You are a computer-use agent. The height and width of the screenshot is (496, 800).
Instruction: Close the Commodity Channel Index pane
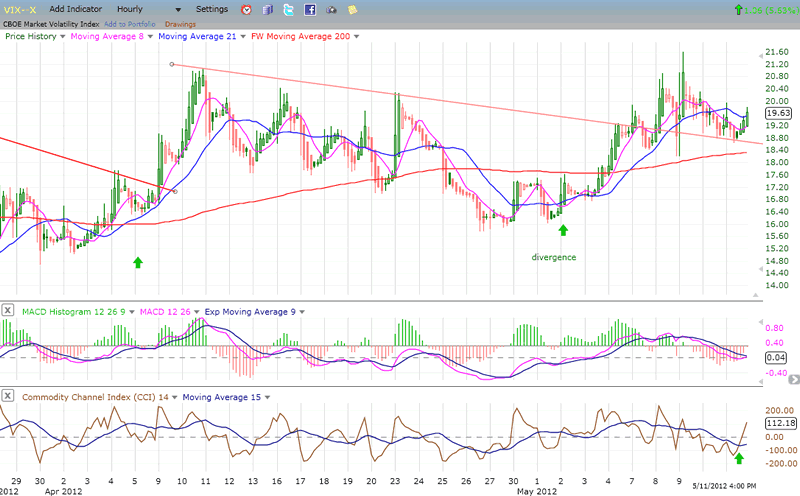tap(8, 398)
